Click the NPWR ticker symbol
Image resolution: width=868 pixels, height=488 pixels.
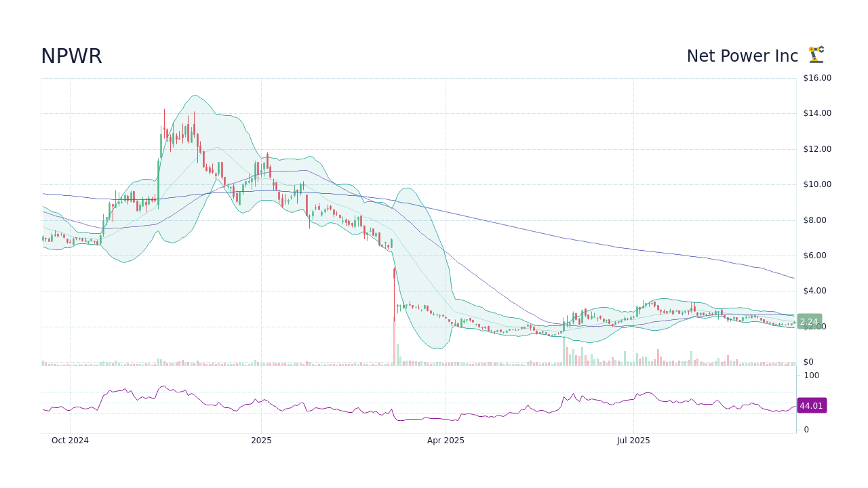coord(71,56)
